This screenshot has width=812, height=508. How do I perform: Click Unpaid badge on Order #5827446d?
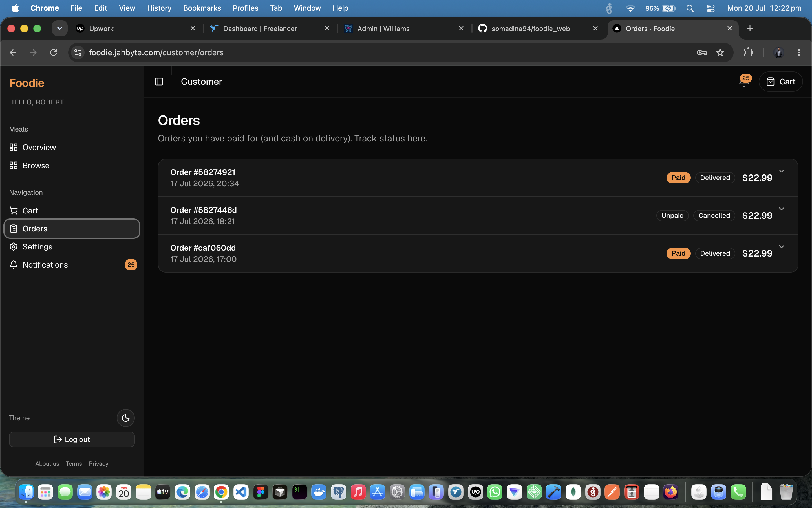(672, 216)
